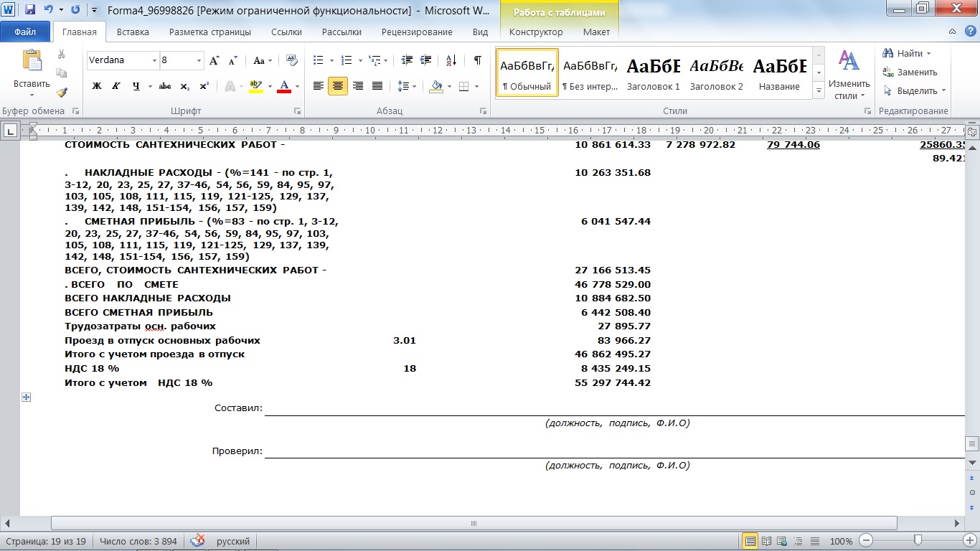
Task: Open the font size dropdown showing 8
Action: [x=199, y=60]
